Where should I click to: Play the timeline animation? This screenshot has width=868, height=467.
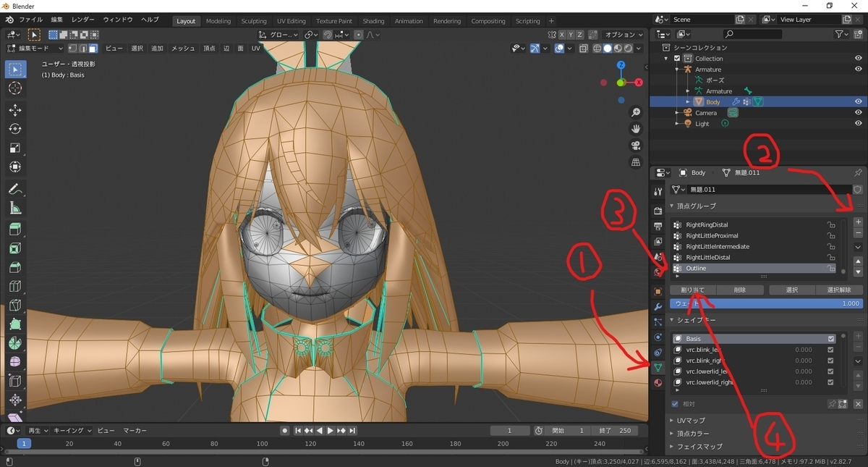pos(331,431)
